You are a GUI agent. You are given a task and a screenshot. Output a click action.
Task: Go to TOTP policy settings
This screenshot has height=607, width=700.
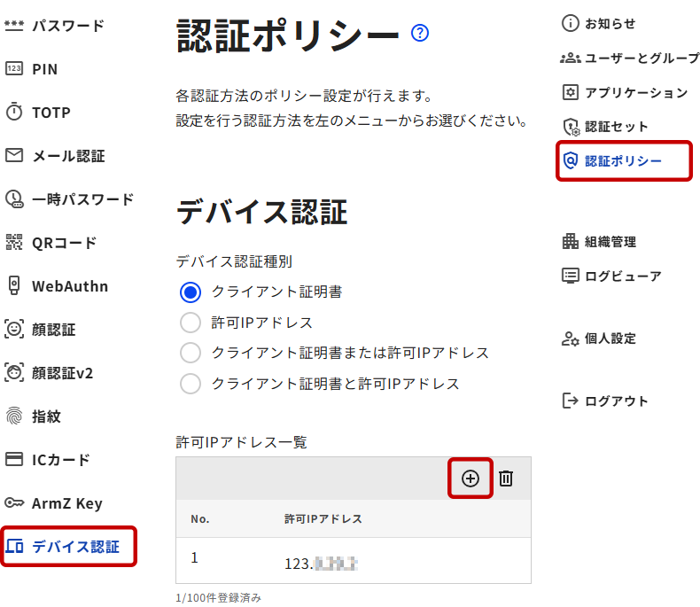coord(51,113)
